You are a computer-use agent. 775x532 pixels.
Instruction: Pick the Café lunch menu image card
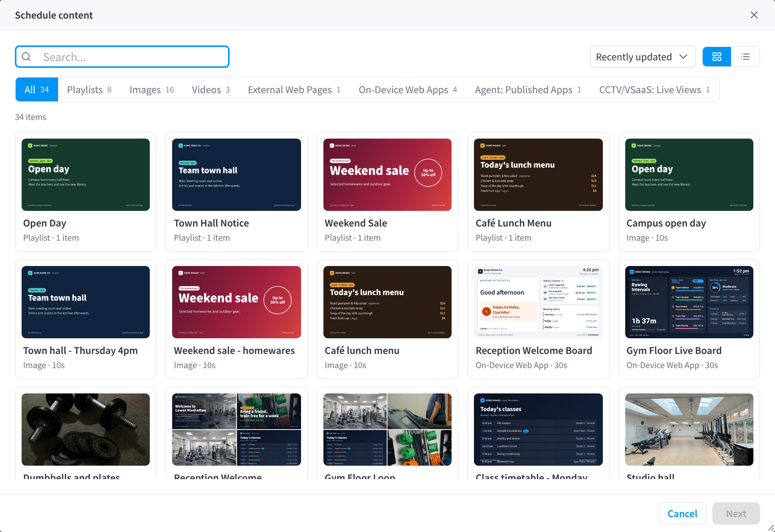[387, 319]
